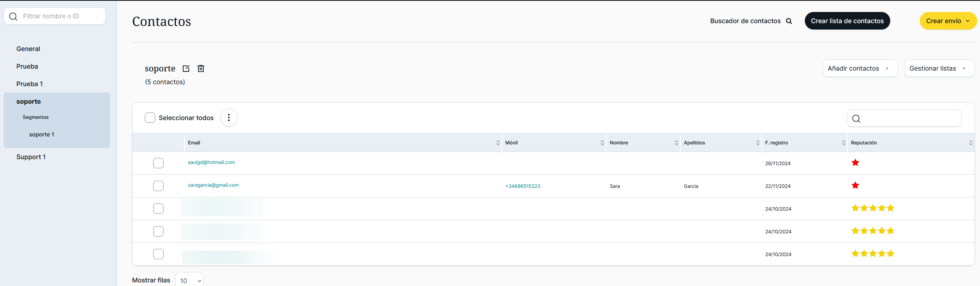The width and height of the screenshot is (980, 286).
Task: Open the Crear envío dropdown
Action: [x=948, y=21]
